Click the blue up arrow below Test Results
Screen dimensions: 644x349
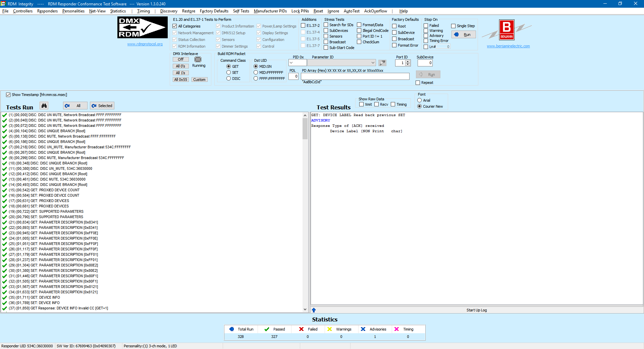(314, 310)
